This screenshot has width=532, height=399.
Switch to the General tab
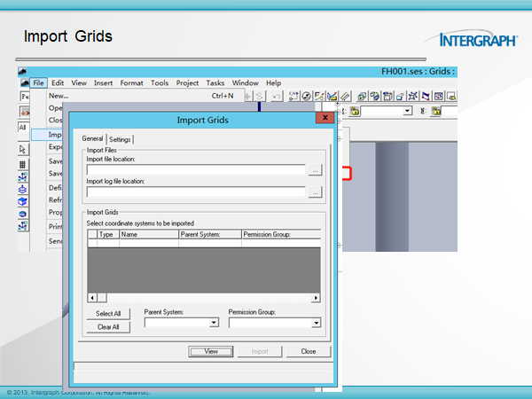(x=92, y=138)
